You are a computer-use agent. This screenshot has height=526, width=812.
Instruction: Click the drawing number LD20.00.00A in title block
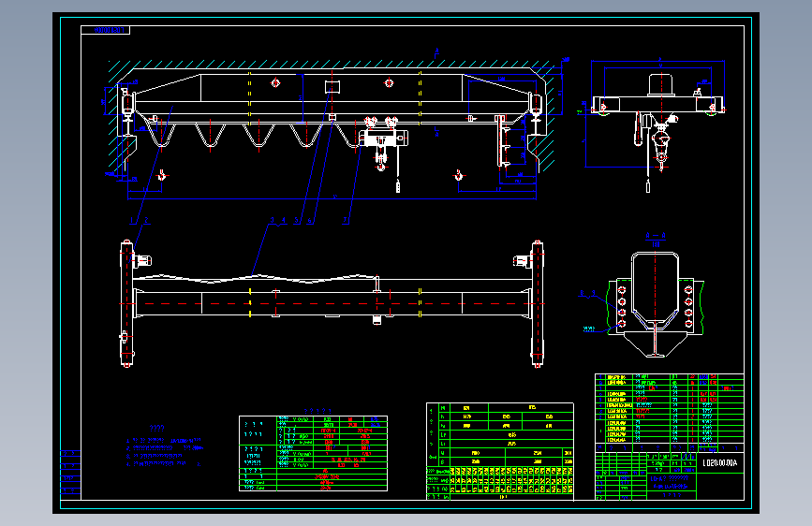719,463
